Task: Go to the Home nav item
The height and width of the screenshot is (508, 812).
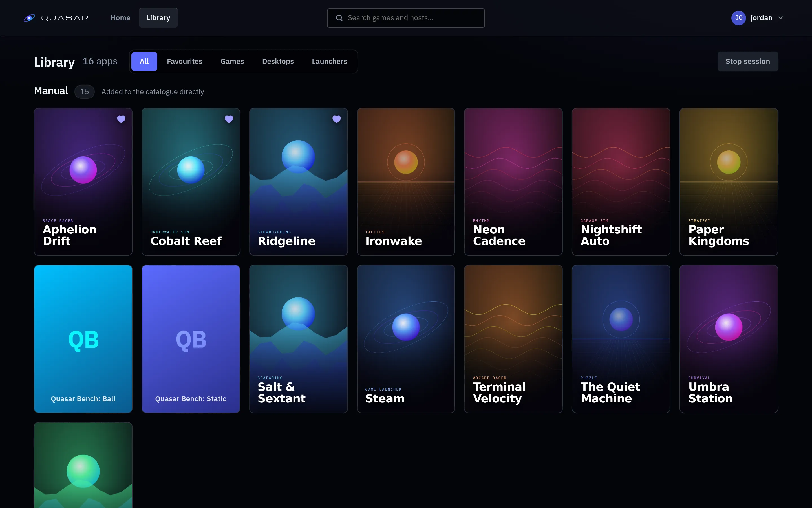Action: coord(120,18)
